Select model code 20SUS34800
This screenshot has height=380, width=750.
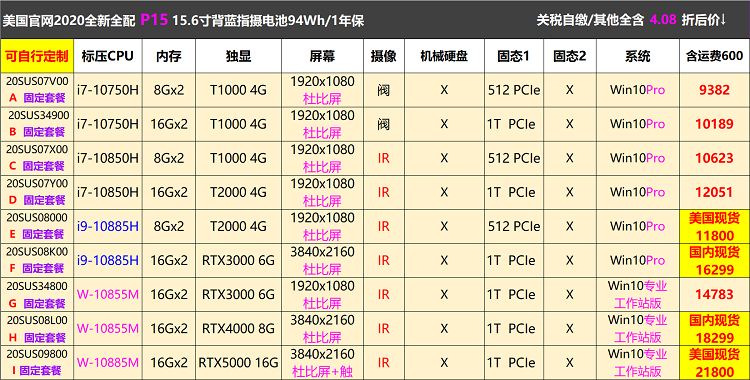click(x=37, y=286)
